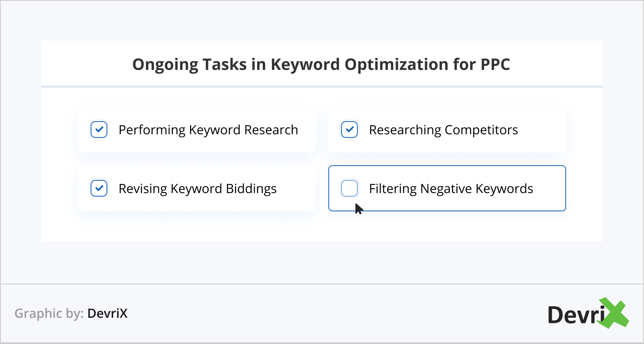644x344 pixels.
Task: Click the Revising Keyword Biddings label text
Action: tap(198, 189)
